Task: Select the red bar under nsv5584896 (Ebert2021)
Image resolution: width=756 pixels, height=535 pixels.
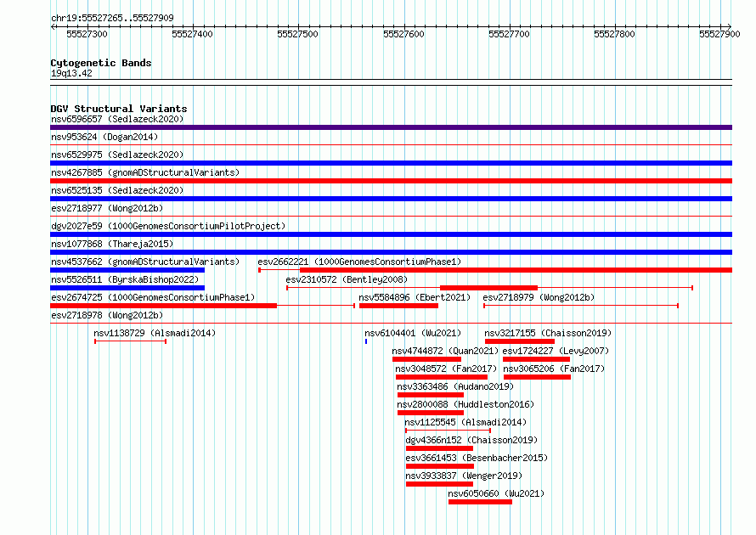Action: (x=398, y=306)
